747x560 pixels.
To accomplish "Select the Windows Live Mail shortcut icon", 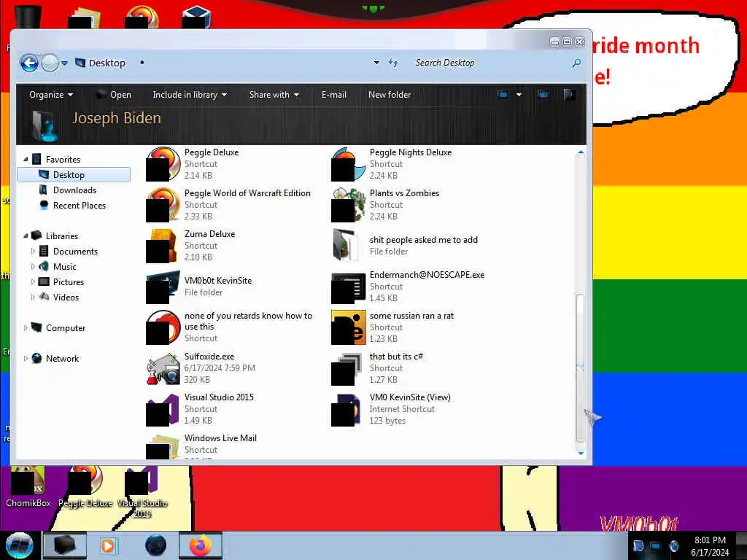I will 163,446.
